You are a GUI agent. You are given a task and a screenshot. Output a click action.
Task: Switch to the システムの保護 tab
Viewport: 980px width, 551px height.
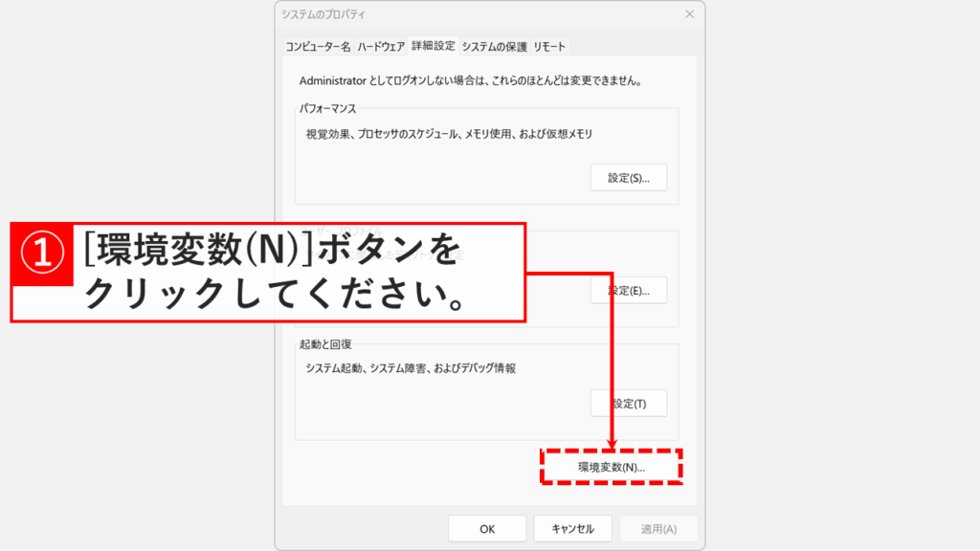(x=494, y=45)
